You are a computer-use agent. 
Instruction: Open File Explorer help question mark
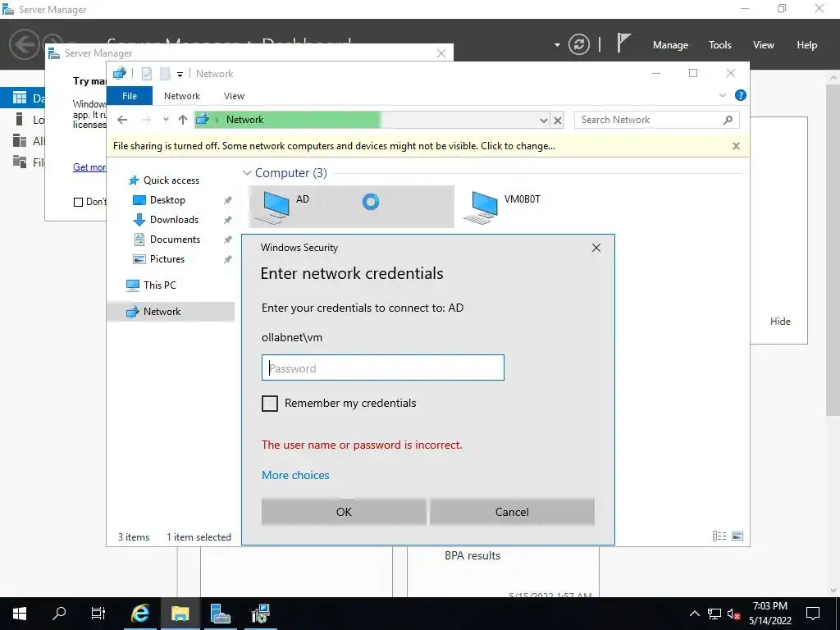tap(741, 95)
